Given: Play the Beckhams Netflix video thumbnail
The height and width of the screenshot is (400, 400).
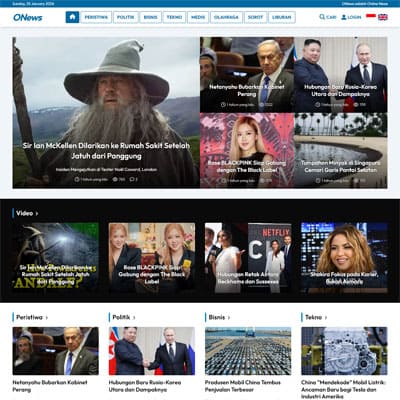Looking at the screenshot, I should (x=248, y=258).
